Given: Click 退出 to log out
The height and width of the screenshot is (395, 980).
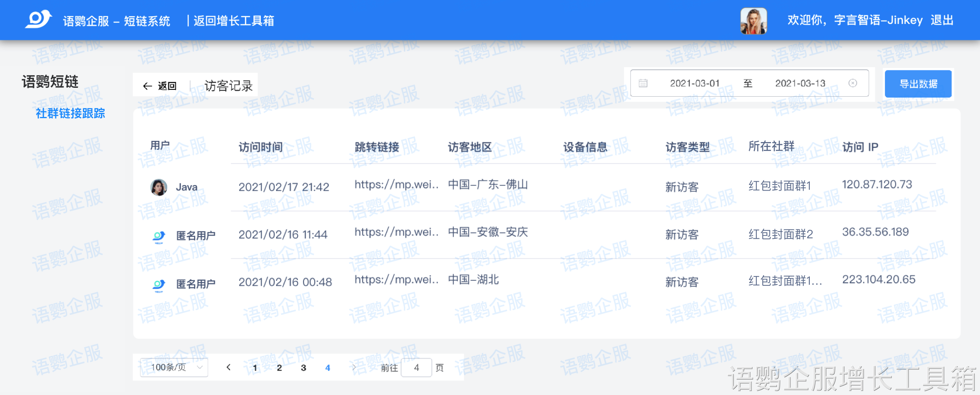Looking at the screenshot, I should (942, 20).
